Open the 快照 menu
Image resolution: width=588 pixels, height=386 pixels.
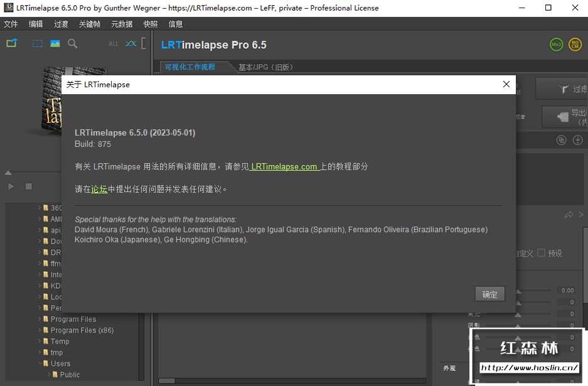(x=151, y=24)
